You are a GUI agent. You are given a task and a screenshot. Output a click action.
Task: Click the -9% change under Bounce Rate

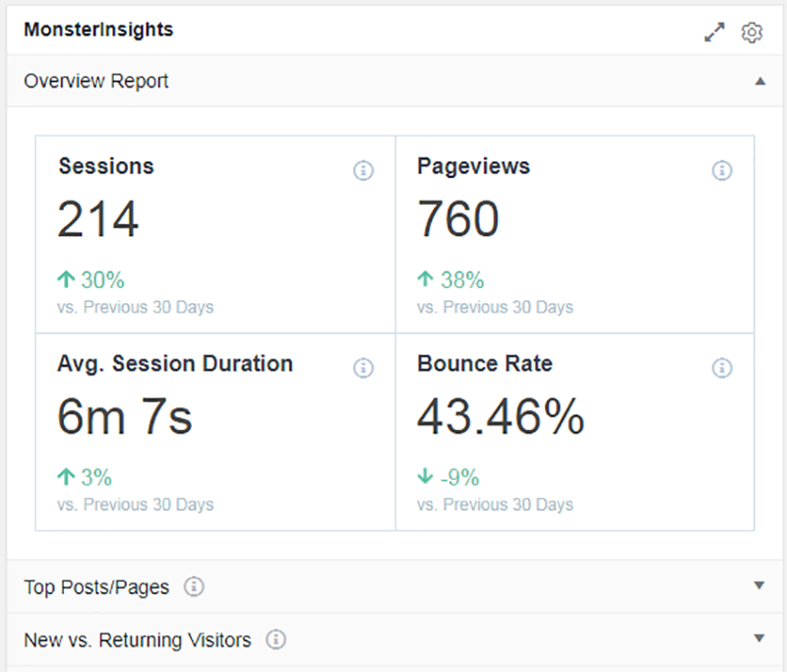(x=448, y=477)
